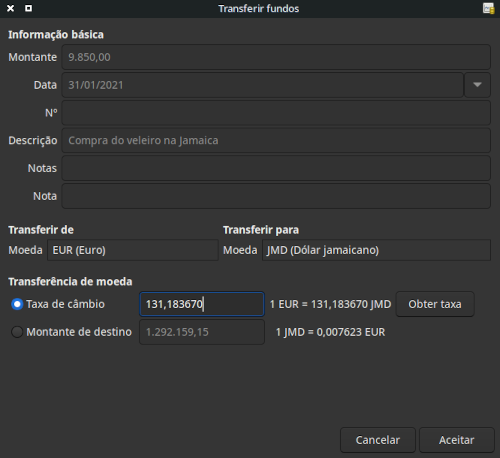Click the Informação básica heading
This screenshot has height=458, width=500.
point(56,35)
